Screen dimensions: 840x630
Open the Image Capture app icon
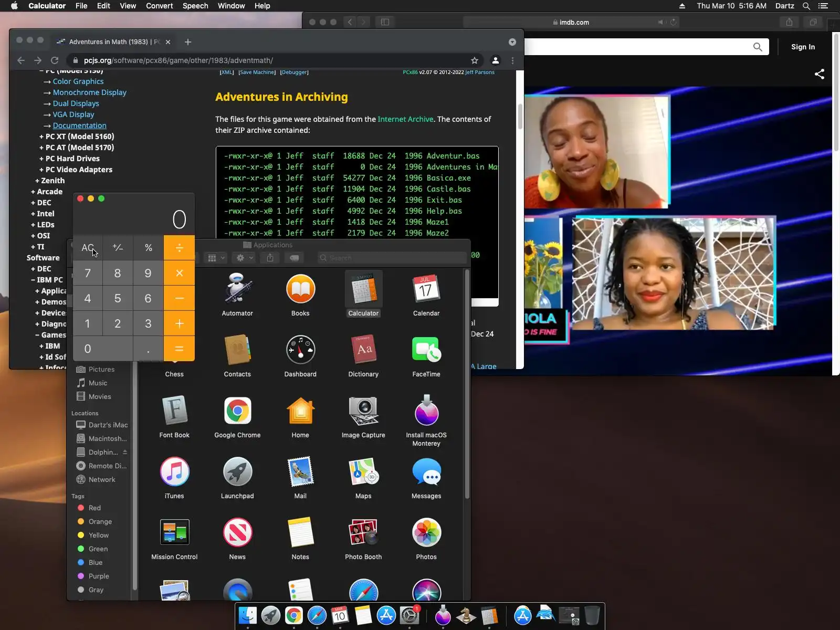[x=363, y=411]
